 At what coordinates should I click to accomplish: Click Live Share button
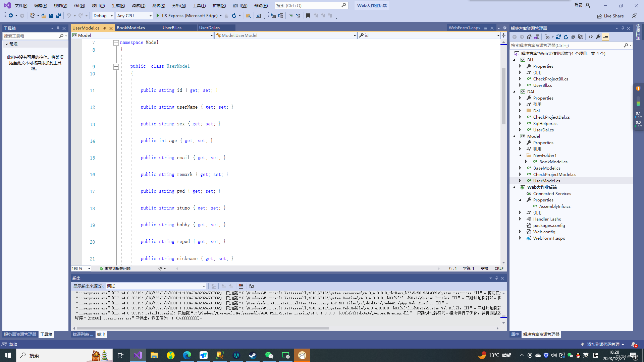[x=610, y=16]
